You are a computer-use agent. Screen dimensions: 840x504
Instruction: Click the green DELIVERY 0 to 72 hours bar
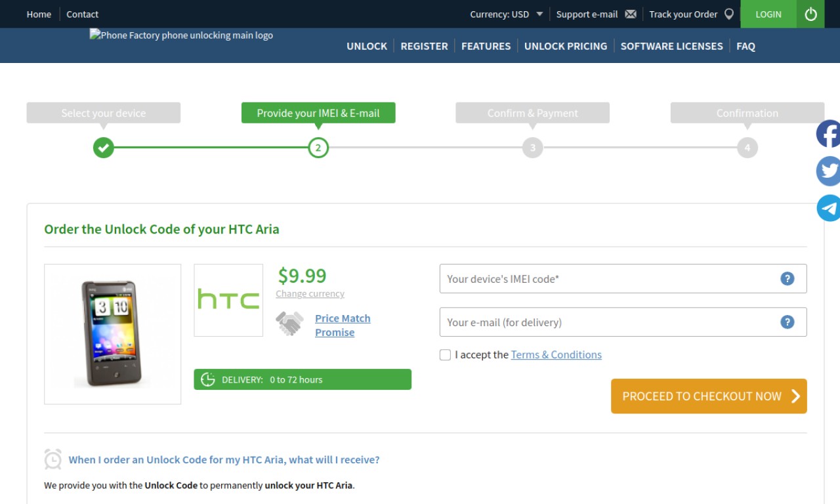tap(303, 379)
